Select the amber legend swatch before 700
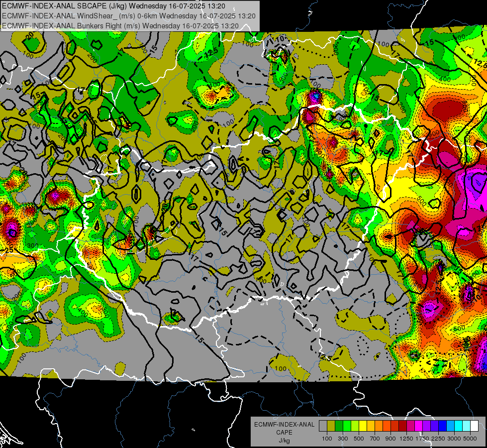487x448 pixels. tap(371, 426)
